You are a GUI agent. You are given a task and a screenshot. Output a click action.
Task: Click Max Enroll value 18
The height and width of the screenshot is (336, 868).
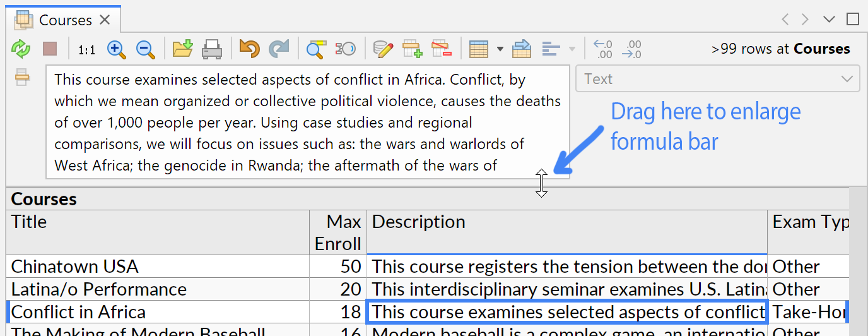(338, 312)
